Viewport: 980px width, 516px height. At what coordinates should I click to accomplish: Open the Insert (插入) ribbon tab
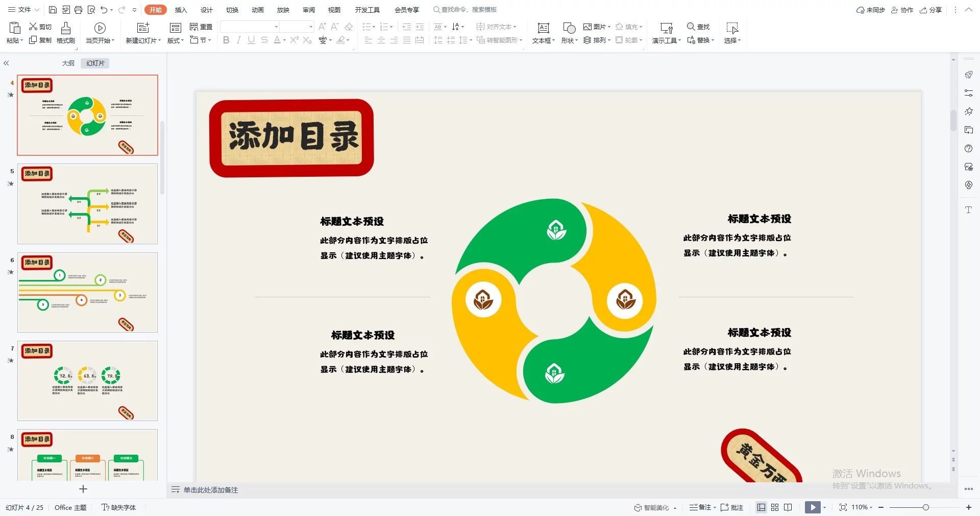[181, 10]
